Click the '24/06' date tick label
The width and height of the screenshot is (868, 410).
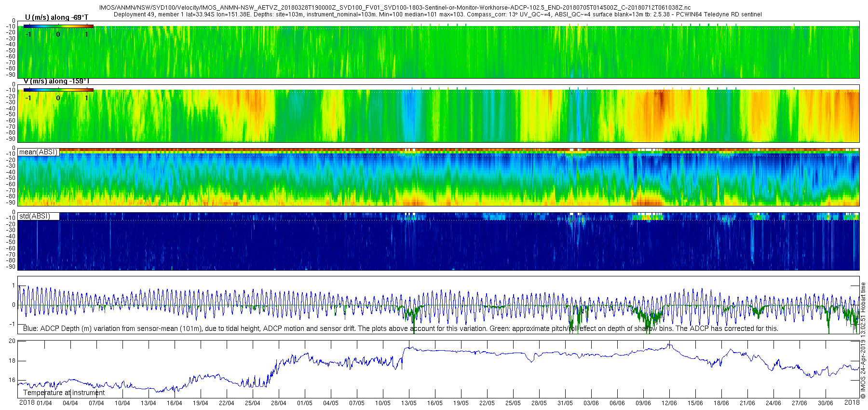(x=773, y=403)
